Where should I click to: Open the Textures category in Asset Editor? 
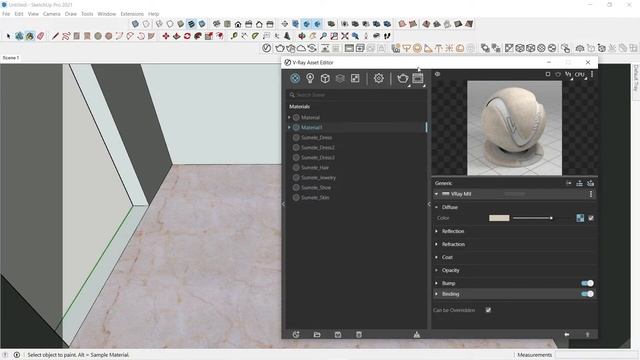click(x=355, y=78)
